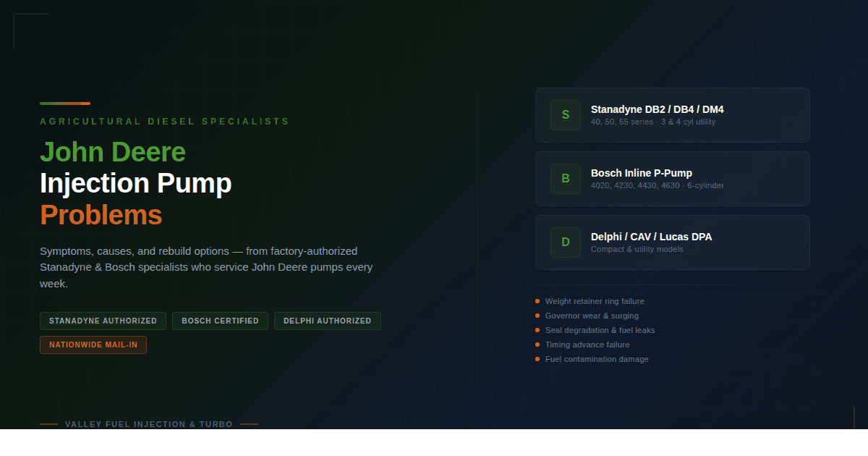Click the Bosch Certified badge

click(220, 321)
